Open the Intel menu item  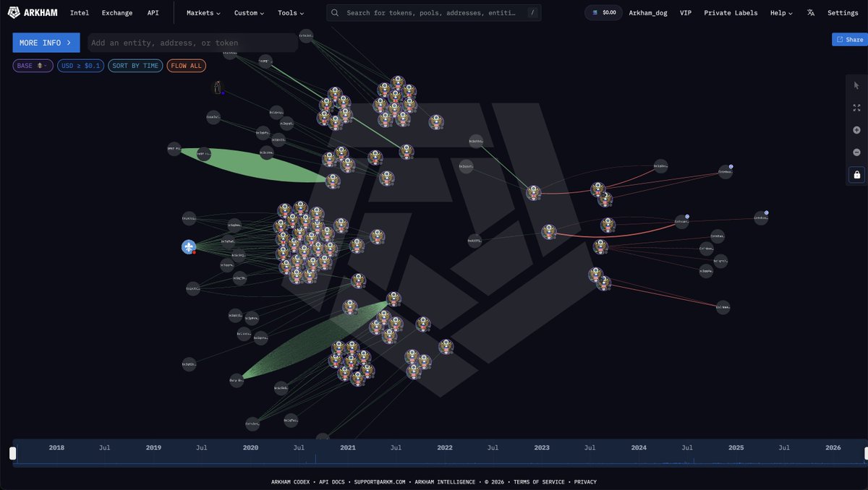[80, 13]
